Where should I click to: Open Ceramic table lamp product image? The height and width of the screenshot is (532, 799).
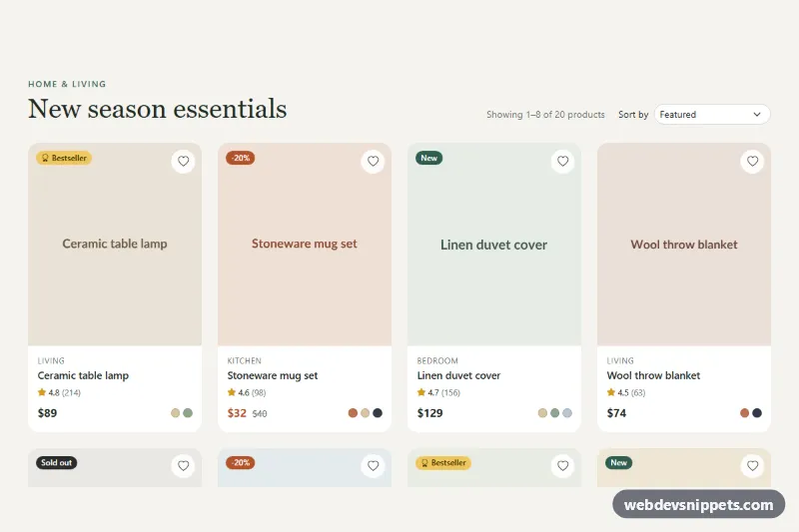tap(115, 245)
